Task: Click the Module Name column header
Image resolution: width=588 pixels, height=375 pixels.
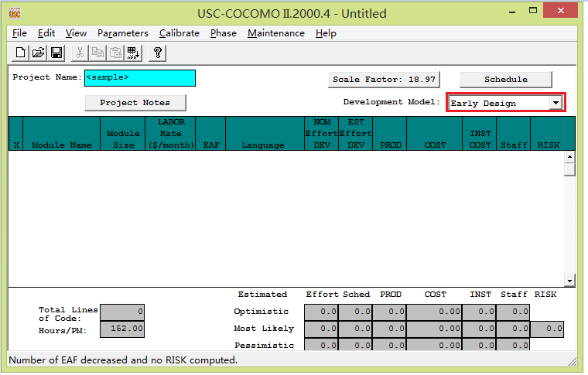Action: [61, 134]
